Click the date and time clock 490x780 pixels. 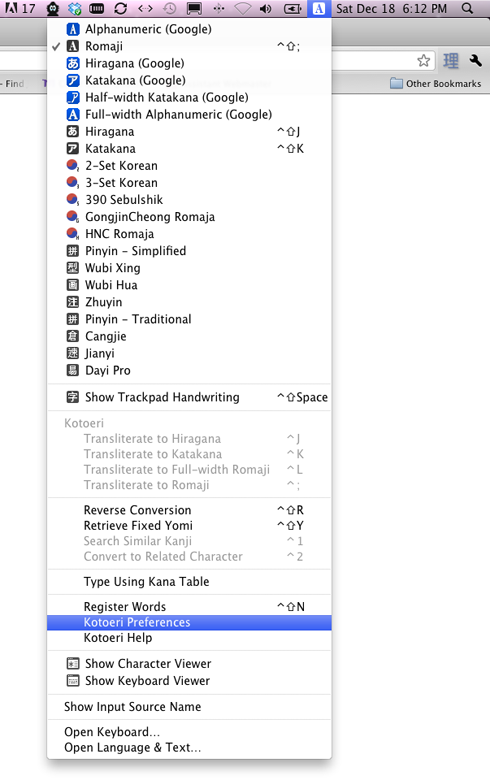[392, 8]
